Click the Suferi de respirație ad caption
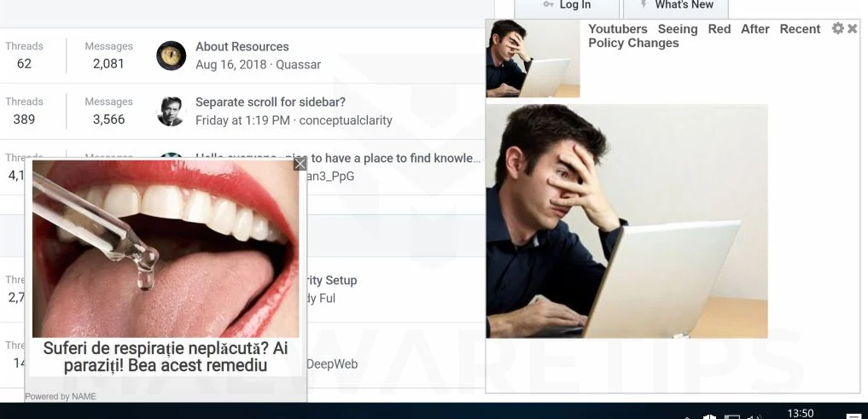 tap(165, 357)
